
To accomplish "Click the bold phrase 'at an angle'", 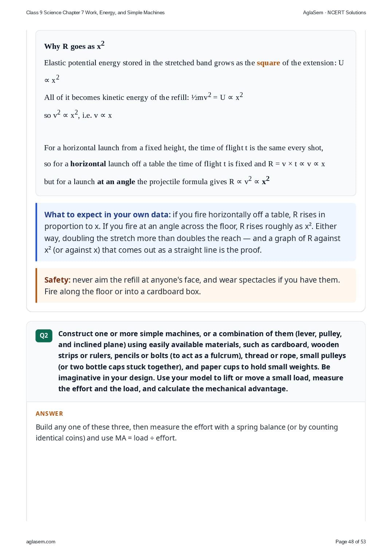I will pos(116,182).
